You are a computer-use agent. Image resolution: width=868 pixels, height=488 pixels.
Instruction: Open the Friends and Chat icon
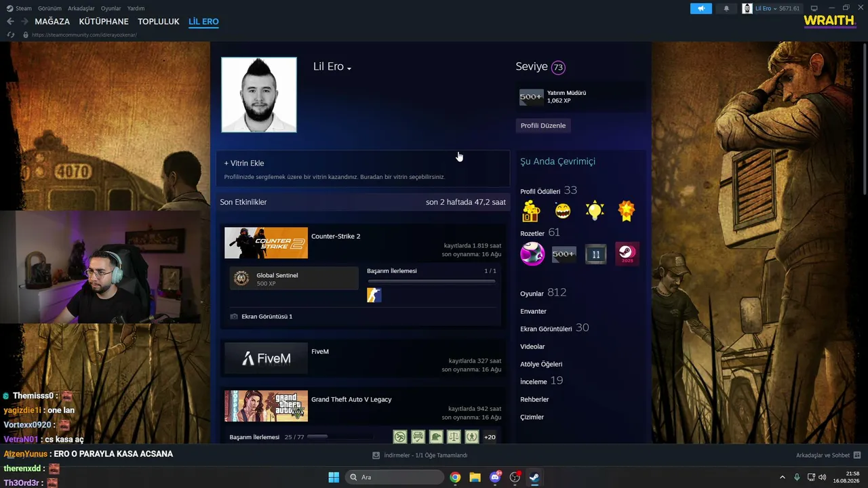pyautogui.click(x=857, y=455)
